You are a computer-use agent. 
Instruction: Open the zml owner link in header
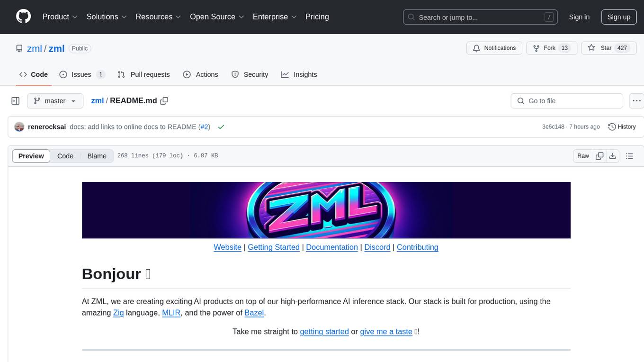coord(35,48)
